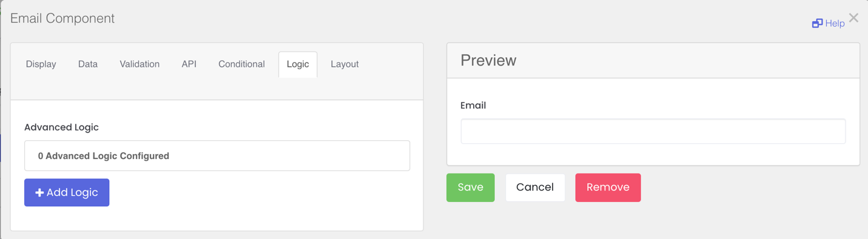Go to the Validation tab
Image resolution: width=868 pixels, height=239 pixels.
tap(140, 64)
